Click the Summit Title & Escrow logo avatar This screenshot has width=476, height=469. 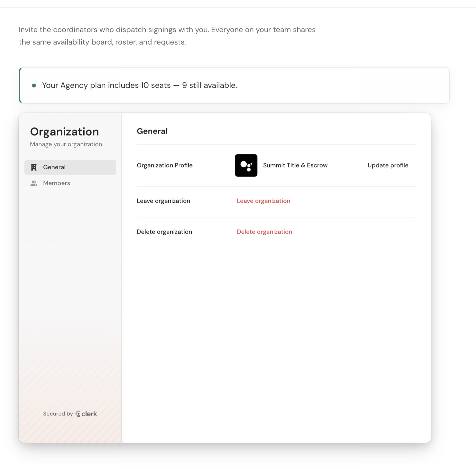coord(246,165)
